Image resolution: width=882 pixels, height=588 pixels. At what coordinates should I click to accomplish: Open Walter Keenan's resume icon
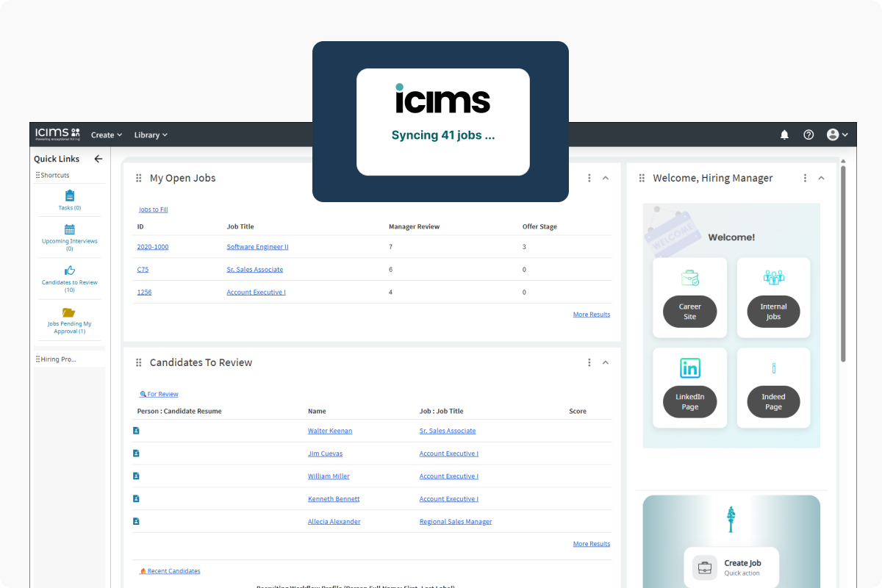pyautogui.click(x=136, y=431)
